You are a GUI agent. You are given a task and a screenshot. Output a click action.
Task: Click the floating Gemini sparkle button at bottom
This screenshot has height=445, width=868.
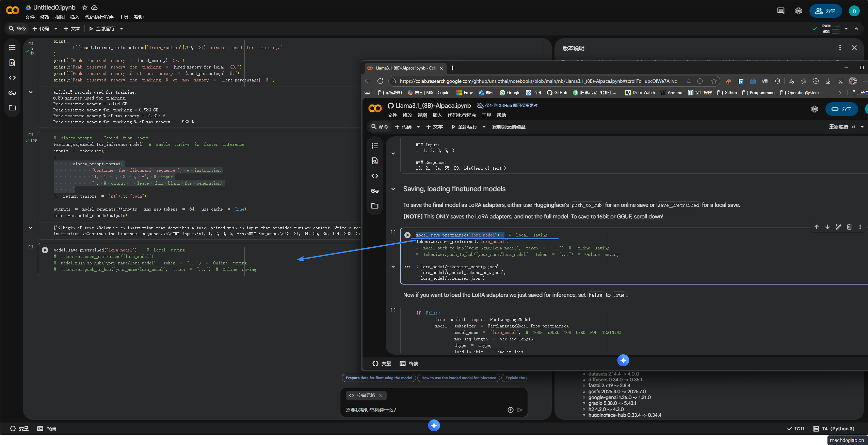click(x=434, y=425)
